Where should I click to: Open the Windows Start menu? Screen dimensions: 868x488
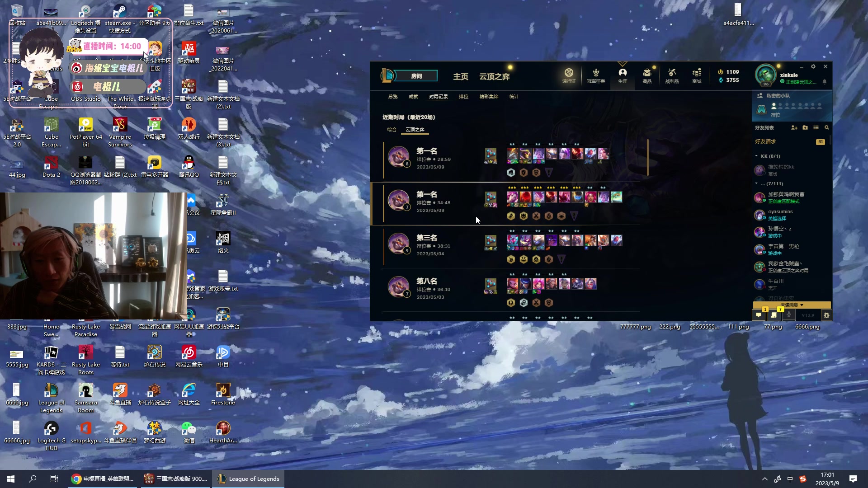coord(11,479)
